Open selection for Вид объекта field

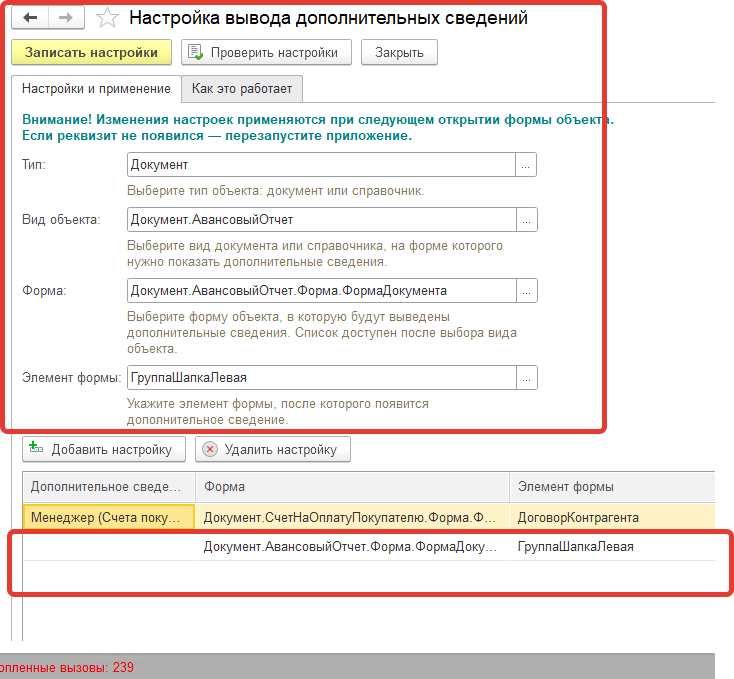click(x=527, y=219)
